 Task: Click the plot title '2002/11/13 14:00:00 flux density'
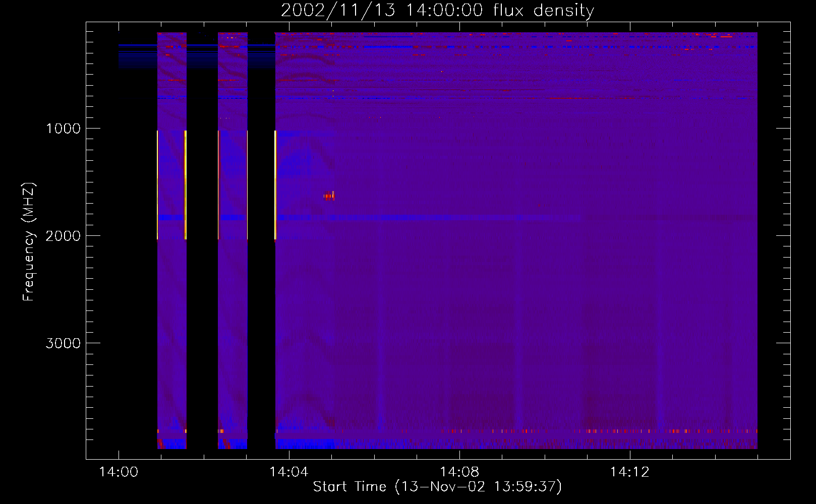pyautogui.click(x=437, y=11)
